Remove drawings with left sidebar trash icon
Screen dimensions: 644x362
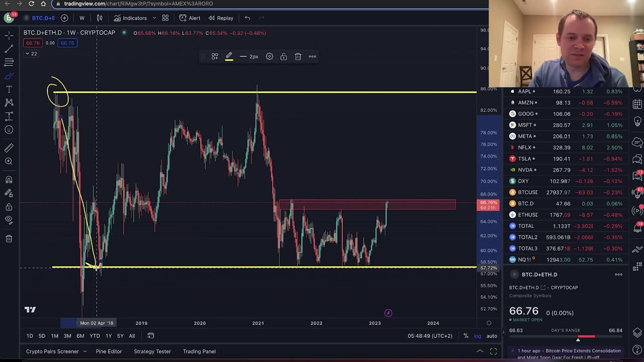point(9,238)
